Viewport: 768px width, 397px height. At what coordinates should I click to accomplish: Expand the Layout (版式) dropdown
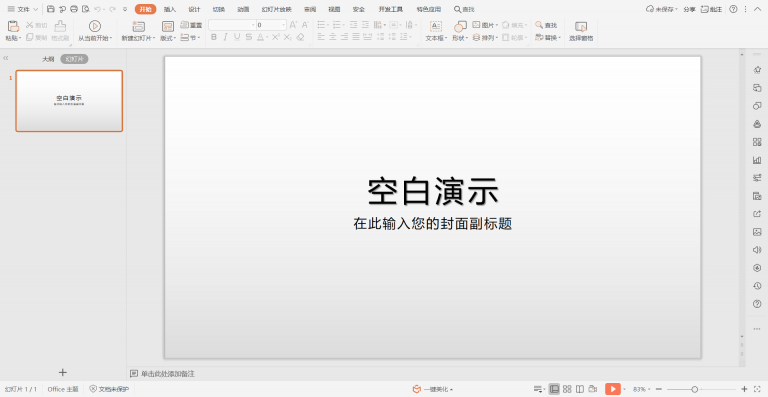[x=168, y=38]
